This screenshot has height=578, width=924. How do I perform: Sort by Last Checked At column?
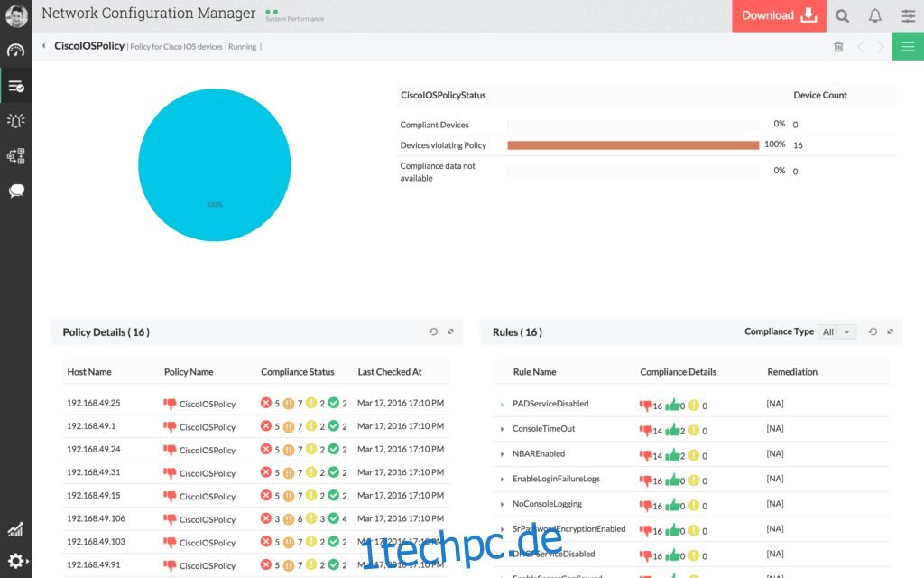point(390,372)
